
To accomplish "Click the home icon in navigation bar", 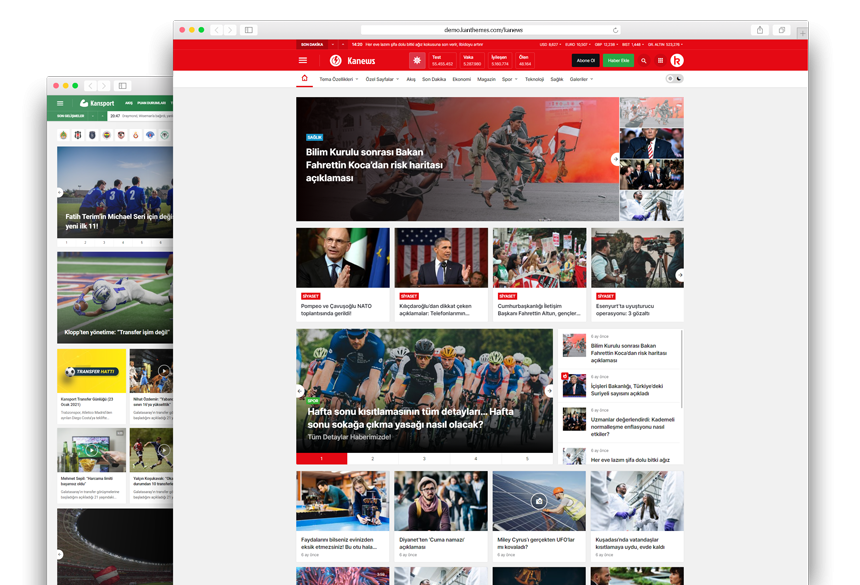I will (x=304, y=78).
